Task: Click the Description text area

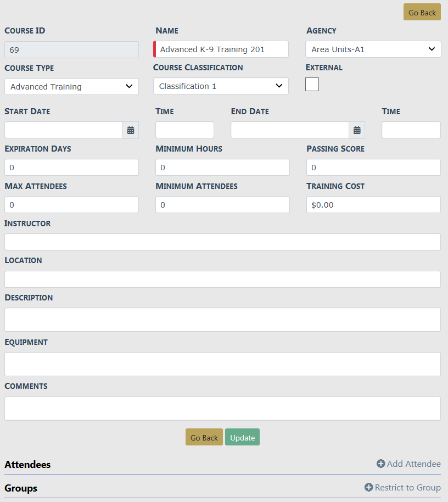Action: [222, 320]
